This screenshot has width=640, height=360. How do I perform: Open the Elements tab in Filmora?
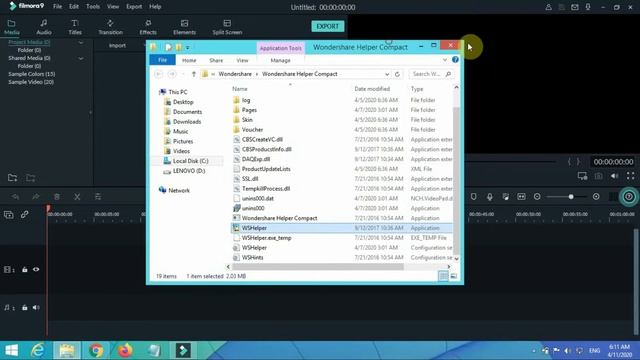point(184,27)
